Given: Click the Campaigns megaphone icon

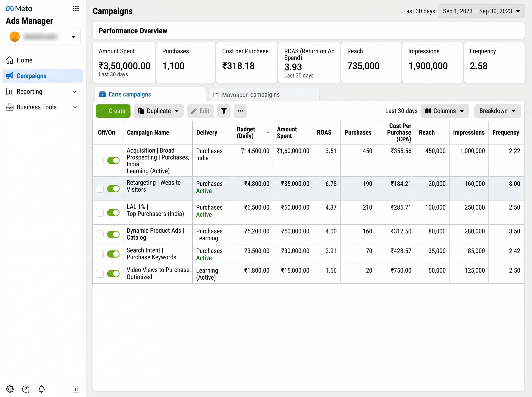Looking at the screenshot, I should tap(10, 76).
